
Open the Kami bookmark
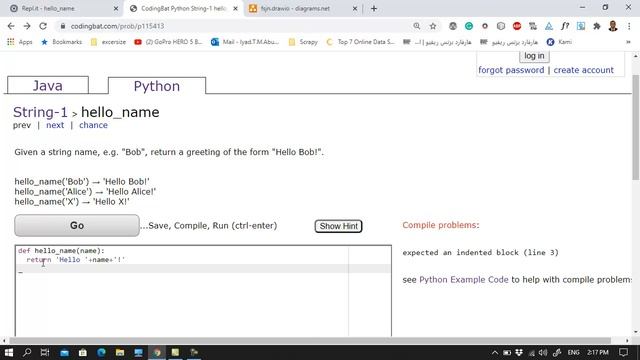pos(559,42)
